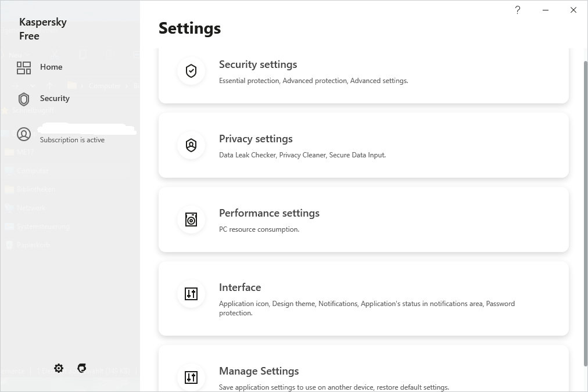Click the Manage Settings sliders icon
Image resolution: width=588 pixels, height=392 pixels.
coord(191,377)
